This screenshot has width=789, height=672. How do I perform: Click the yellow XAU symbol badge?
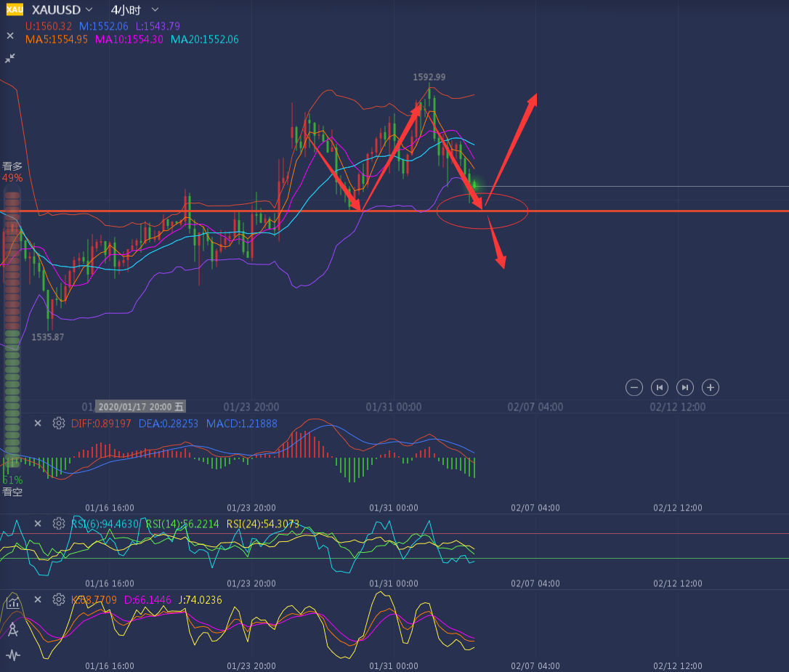pyautogui.click(x=15, y=9)
